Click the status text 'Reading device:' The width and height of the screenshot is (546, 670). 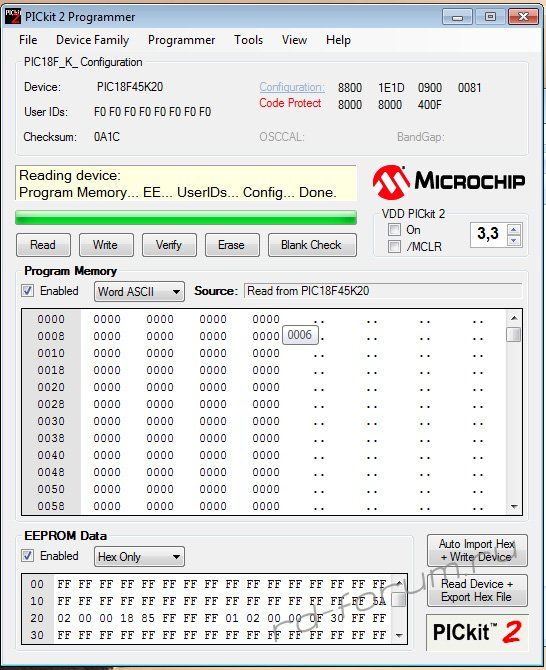70,175
